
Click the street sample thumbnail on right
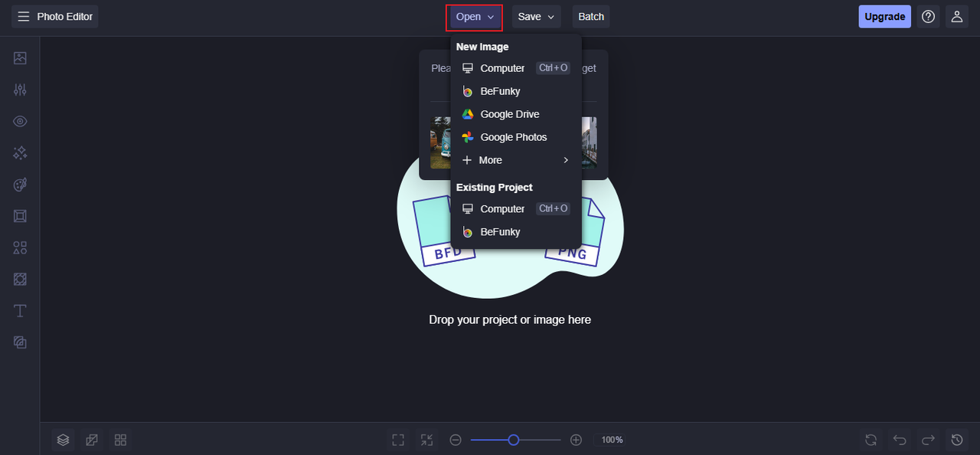pyautogui.click(x=589, y=142)
